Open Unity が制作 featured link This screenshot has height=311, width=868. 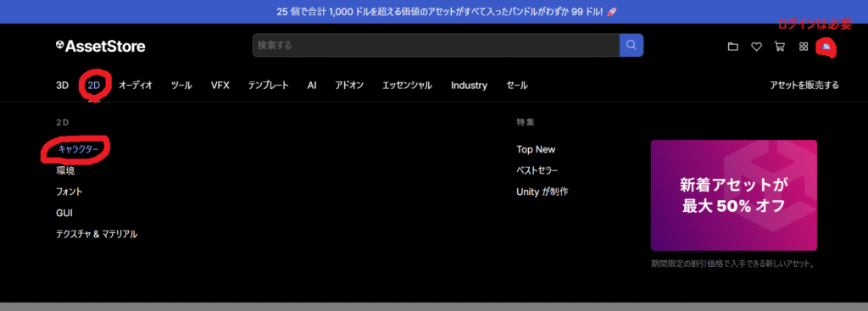click(x=542, y=192)
